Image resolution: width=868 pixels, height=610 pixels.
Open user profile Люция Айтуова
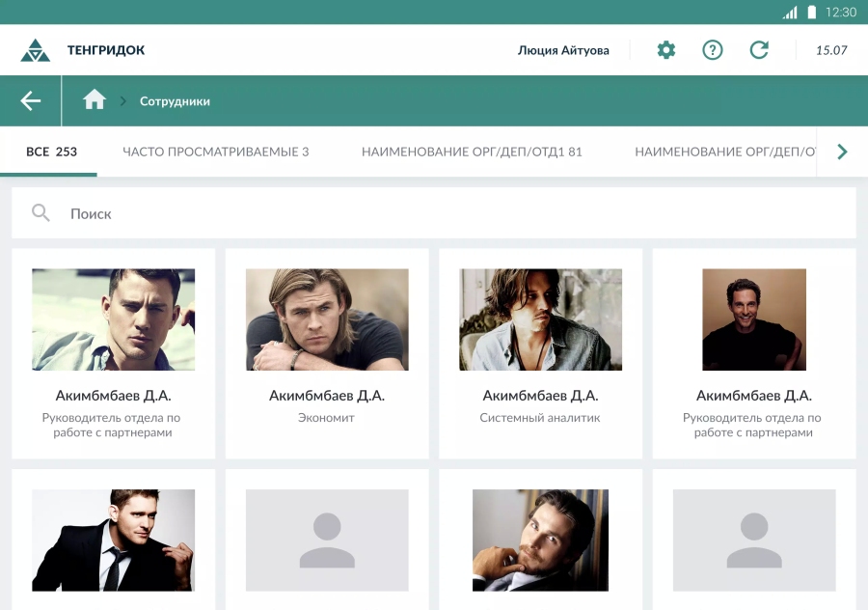pos(563,50)
